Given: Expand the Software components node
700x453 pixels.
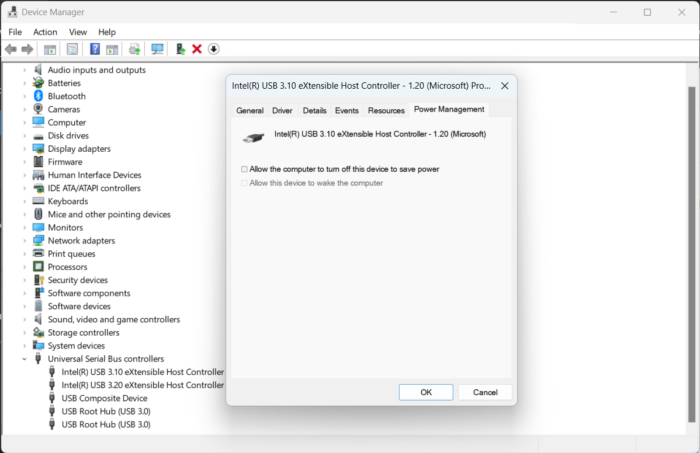Looking at the screenshot, I should coord(25,293).
